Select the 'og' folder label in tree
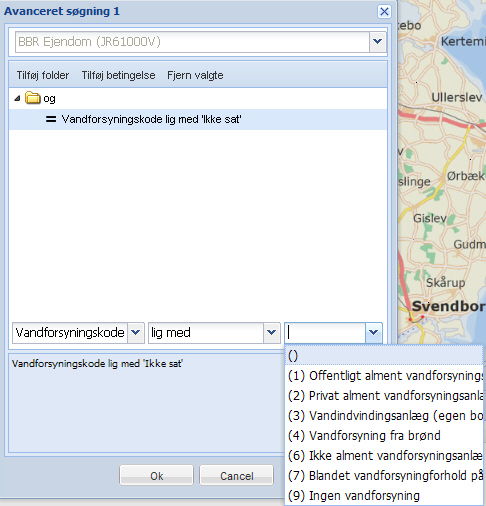The height and width of the screenshot is (506, 486). pyautogui.click(x=49, y=99)
